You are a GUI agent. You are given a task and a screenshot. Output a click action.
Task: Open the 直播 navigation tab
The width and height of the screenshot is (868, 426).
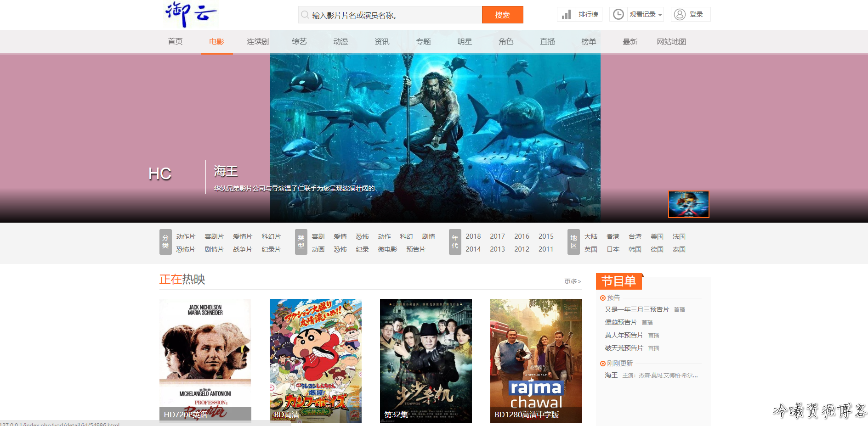(x=547, y=41)
